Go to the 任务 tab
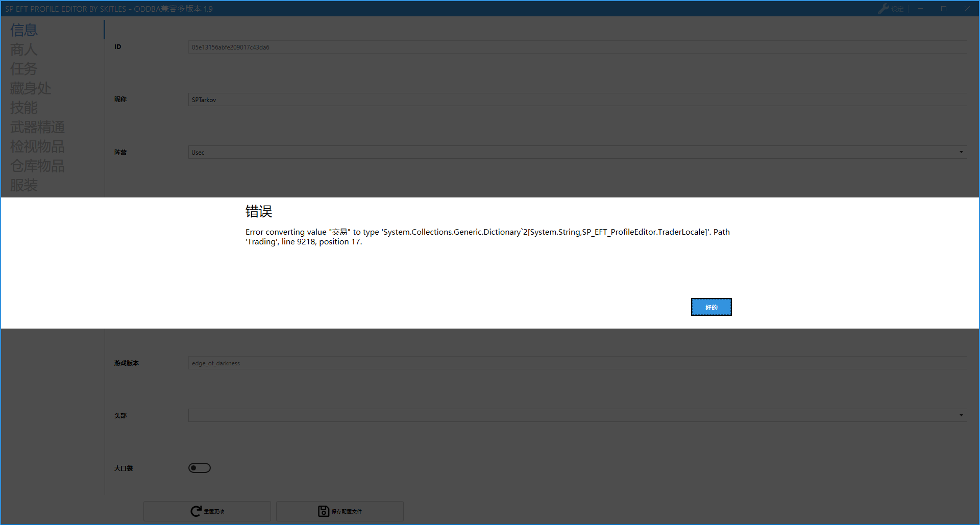Image resolution: width=980 pixels, height=525 pixels. 24,69
